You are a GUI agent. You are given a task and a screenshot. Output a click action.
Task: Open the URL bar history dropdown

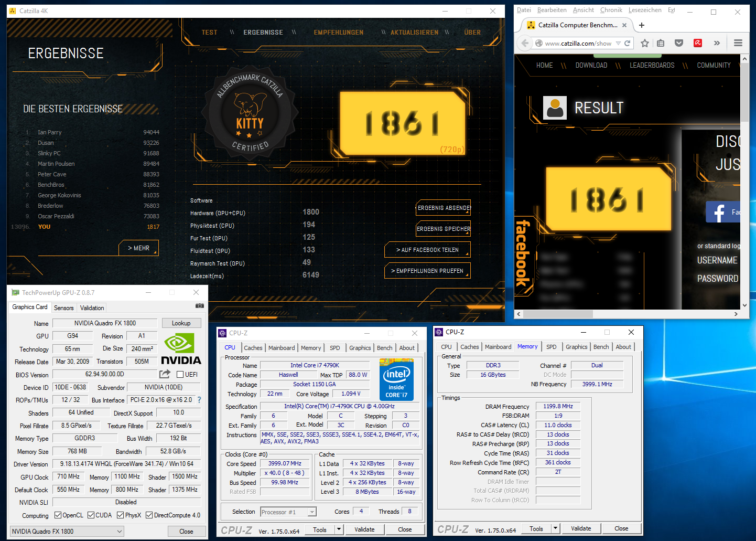[x=618, y=44]
